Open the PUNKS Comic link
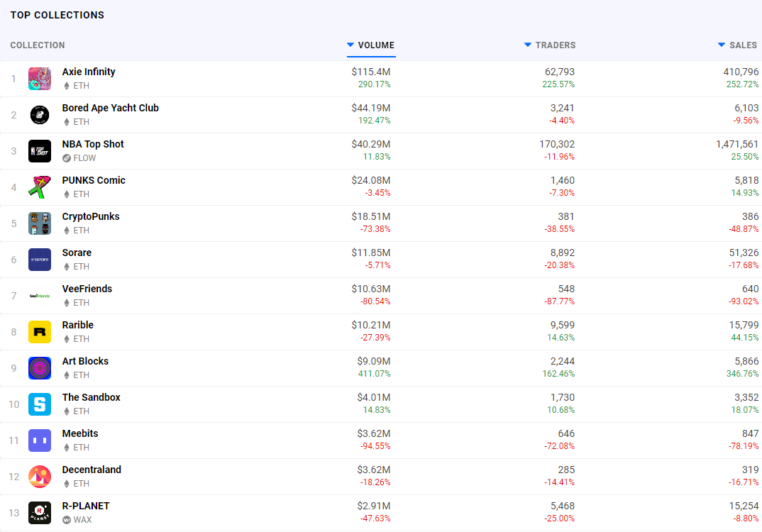 [x=94, y=180]
